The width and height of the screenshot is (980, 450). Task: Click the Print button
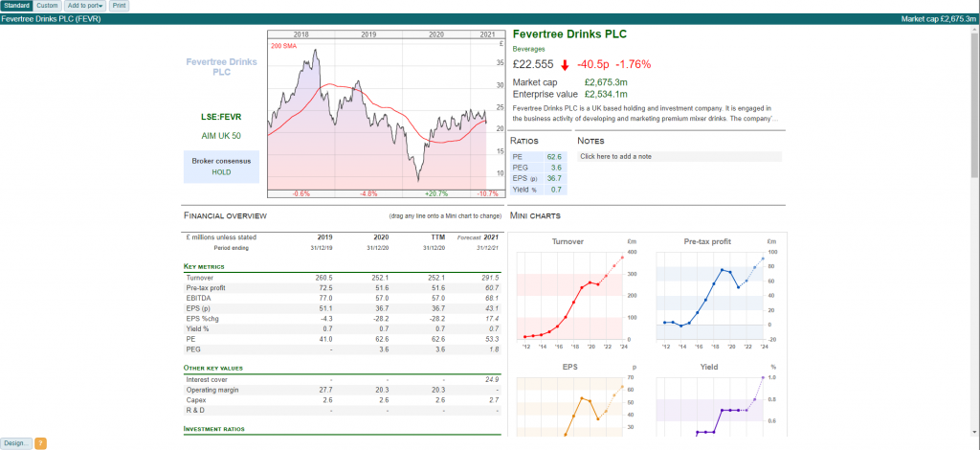click(120, 6)
